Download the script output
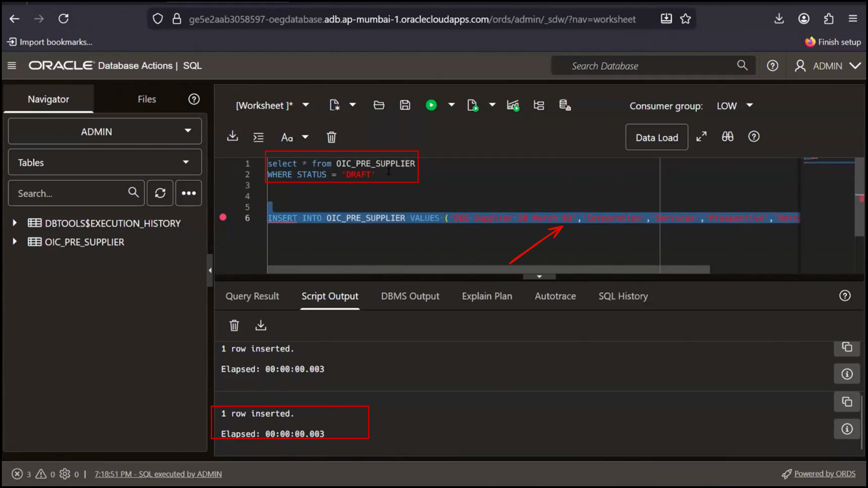 pos(261,325)
